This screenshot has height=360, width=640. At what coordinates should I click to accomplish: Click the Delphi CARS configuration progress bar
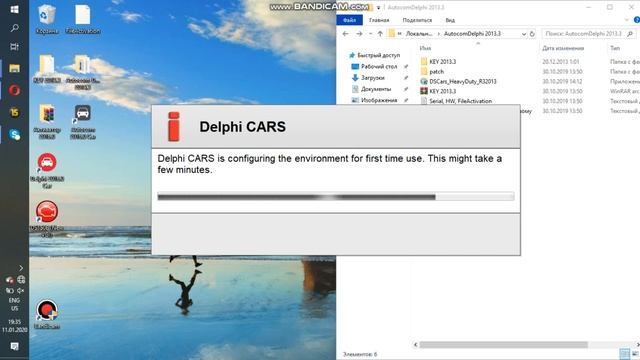[336, 197]
